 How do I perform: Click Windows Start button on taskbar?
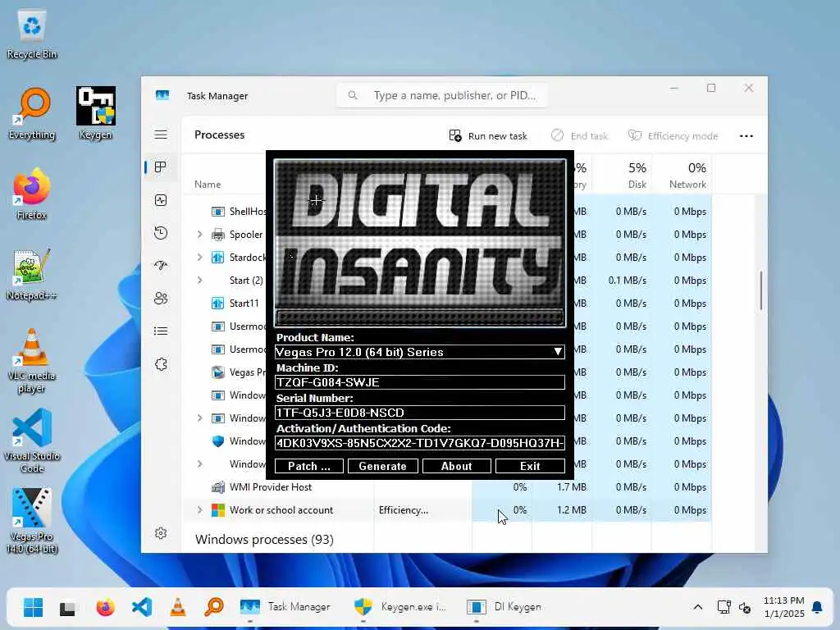click(x=33, y=607)
